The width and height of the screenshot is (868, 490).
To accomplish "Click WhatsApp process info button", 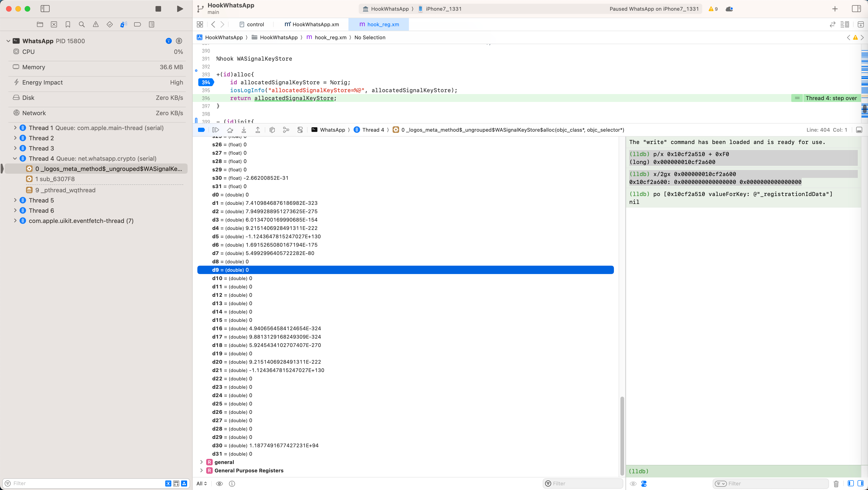I will click(169, 41).
